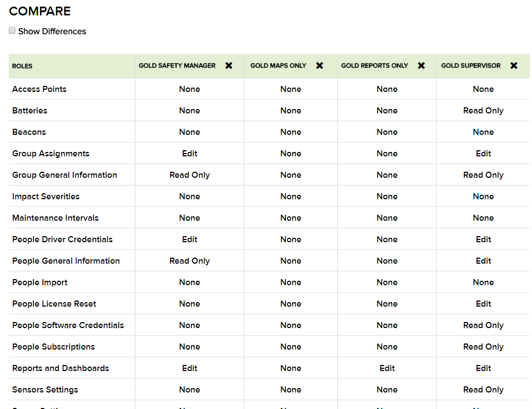Select the Maintenance Intervals row label
Screen dimensions: 532x409
(x=56, y=218)
